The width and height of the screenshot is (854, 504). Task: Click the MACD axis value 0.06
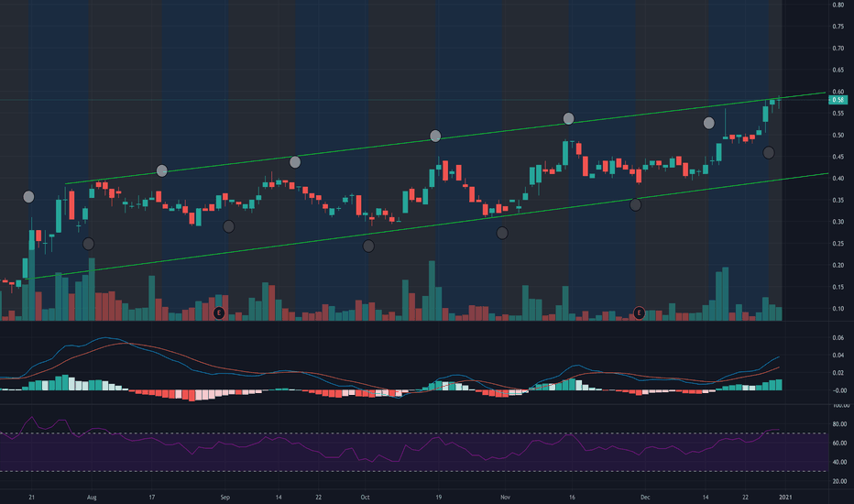click(x=839, y=338)
